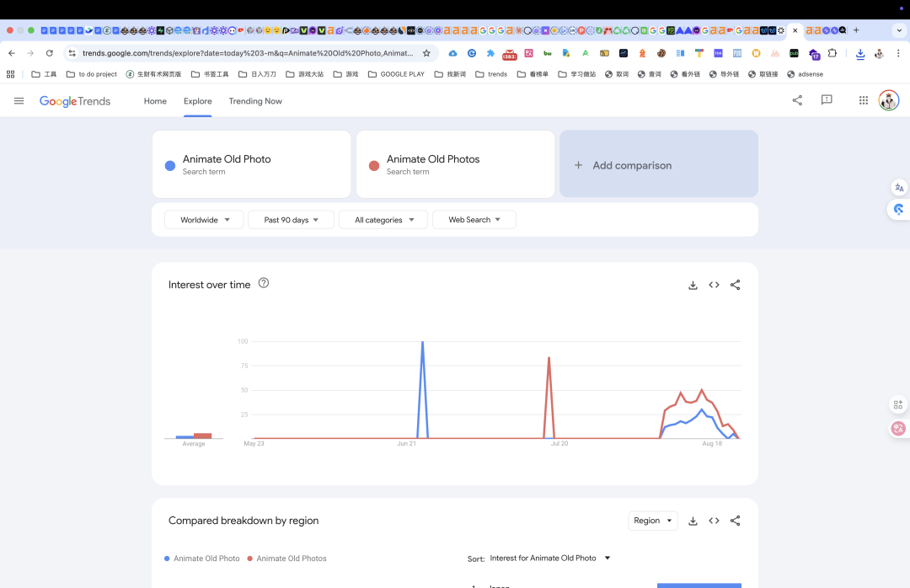Open the bookmarks apps grid icon
This screenshot has width=910, height=588.
click(10, 74)
